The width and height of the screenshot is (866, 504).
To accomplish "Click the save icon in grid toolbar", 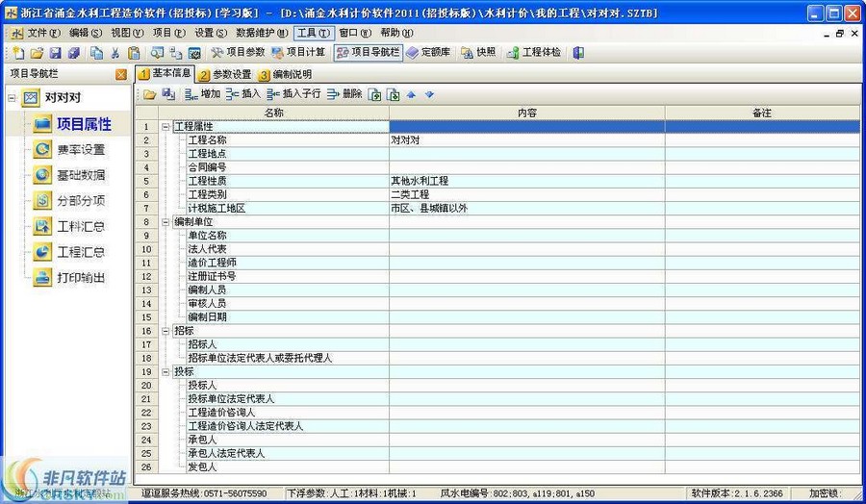I will (168, 95).
